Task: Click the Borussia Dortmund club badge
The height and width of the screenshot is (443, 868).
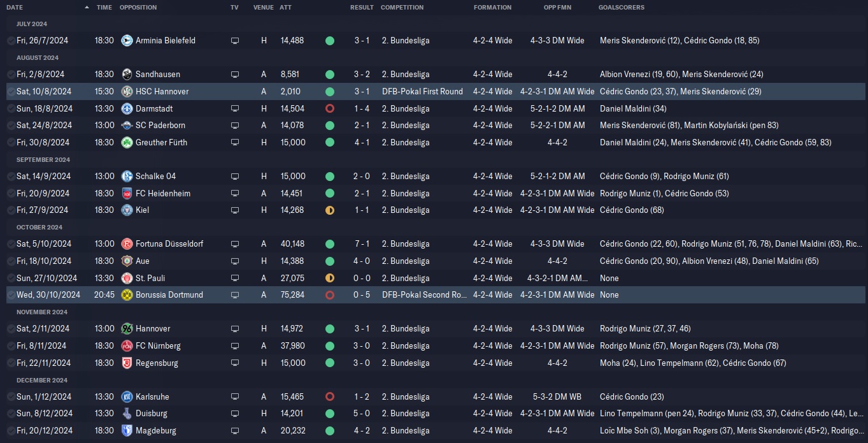Action: (x=127, y=295)
